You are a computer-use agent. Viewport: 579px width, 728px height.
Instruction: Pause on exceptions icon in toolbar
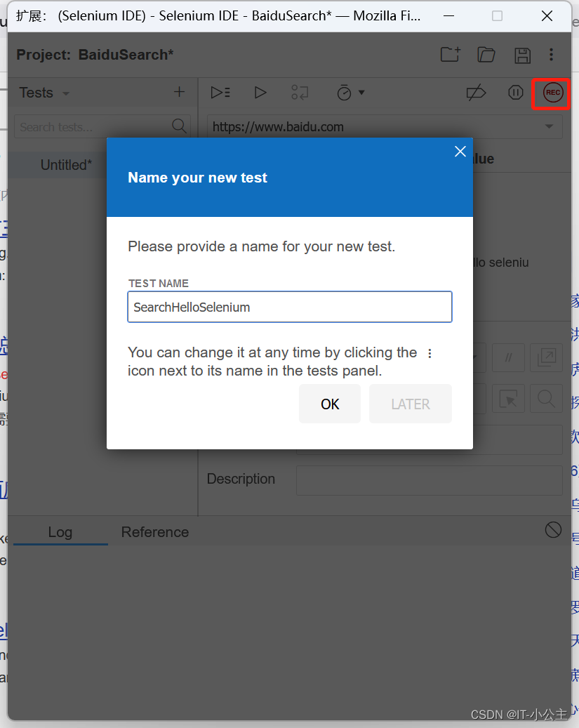515,93
